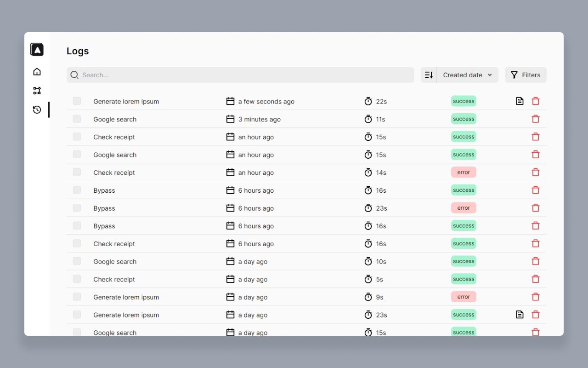
Task: Click the 'Logs' page heading
Action: 78,51
